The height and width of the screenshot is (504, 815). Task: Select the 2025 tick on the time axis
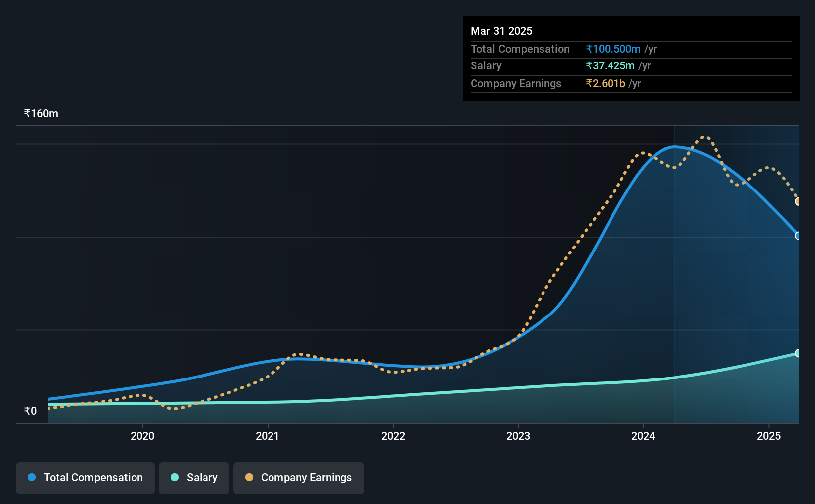[769, 436]
